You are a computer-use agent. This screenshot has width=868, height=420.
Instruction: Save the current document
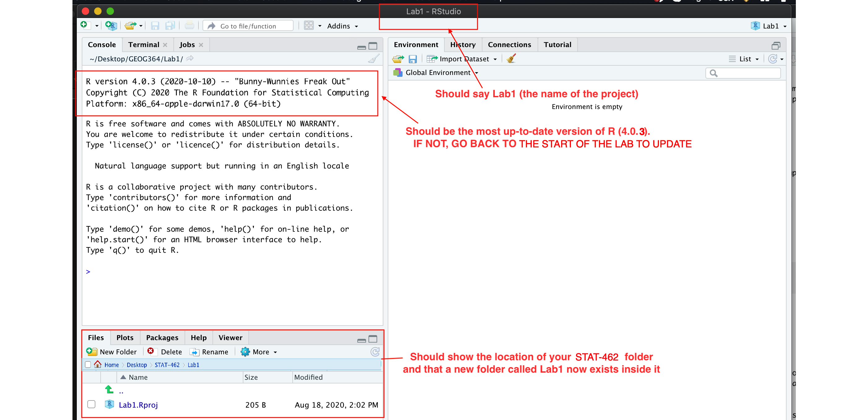[x=155, y=26]
